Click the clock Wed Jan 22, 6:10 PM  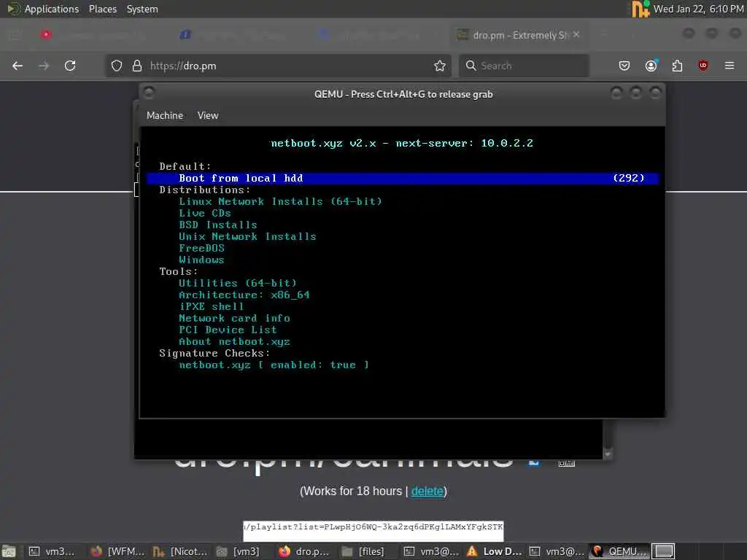coord(698,9)
